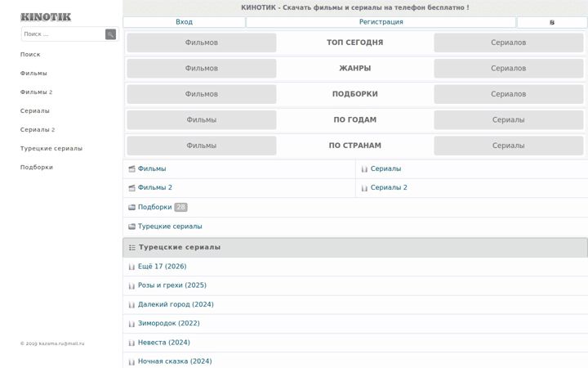The width and height of the screenshot is (588, 368).
Task: Click the folder icon beside Подборки
Action: (x=131, y=207)
